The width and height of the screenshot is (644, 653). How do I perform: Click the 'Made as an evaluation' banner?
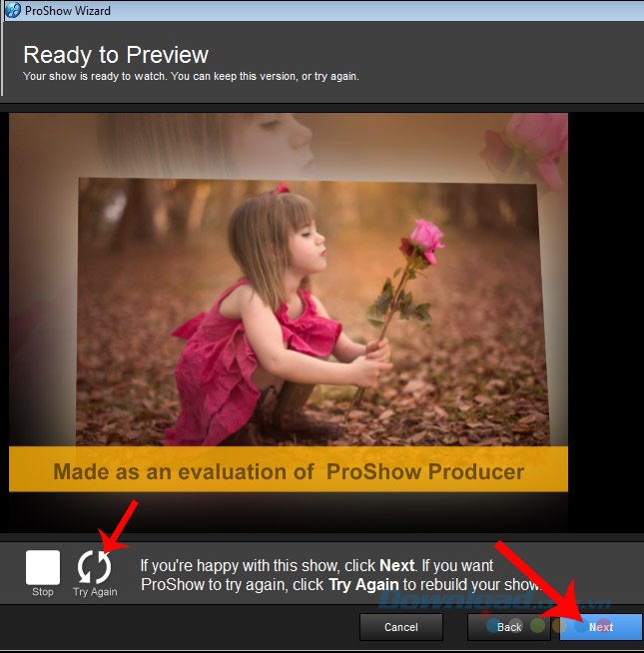coord(289,469)
